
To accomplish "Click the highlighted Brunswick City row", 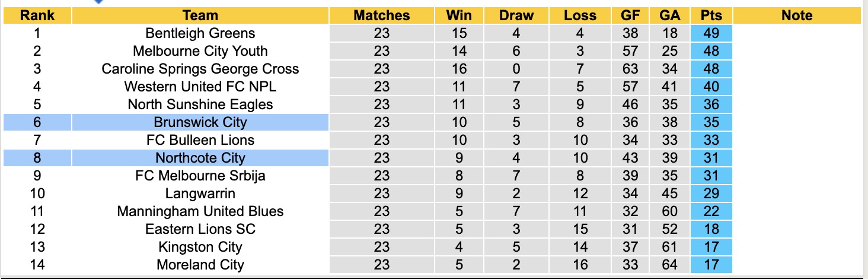I will (x=200, y=122).
